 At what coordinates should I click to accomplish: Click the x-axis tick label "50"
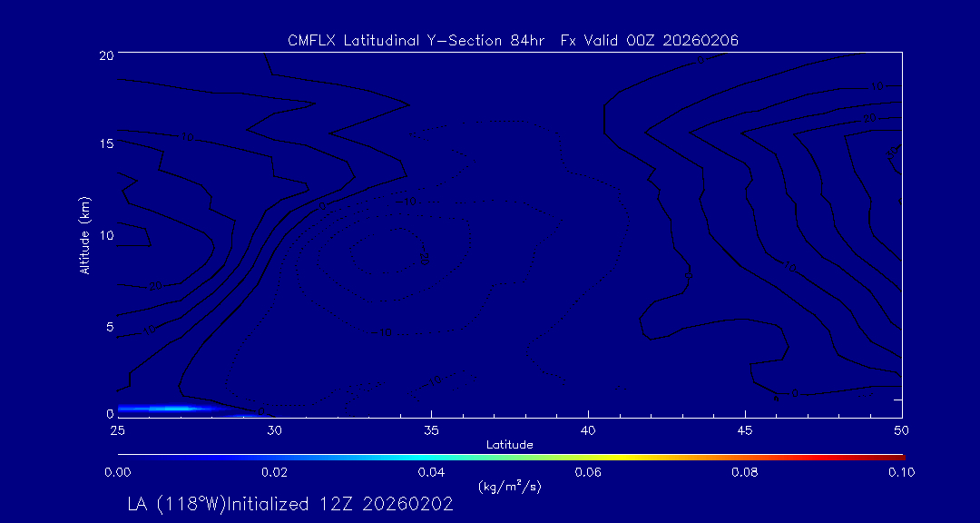click(902, 430)
